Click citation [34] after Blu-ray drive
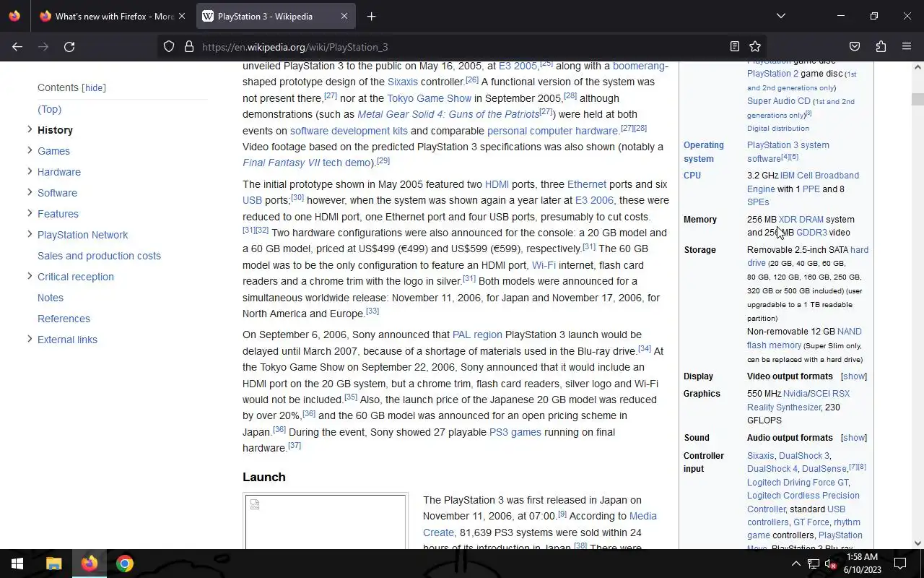Screen dimensions: 924x578 click(x=645, y=349)
